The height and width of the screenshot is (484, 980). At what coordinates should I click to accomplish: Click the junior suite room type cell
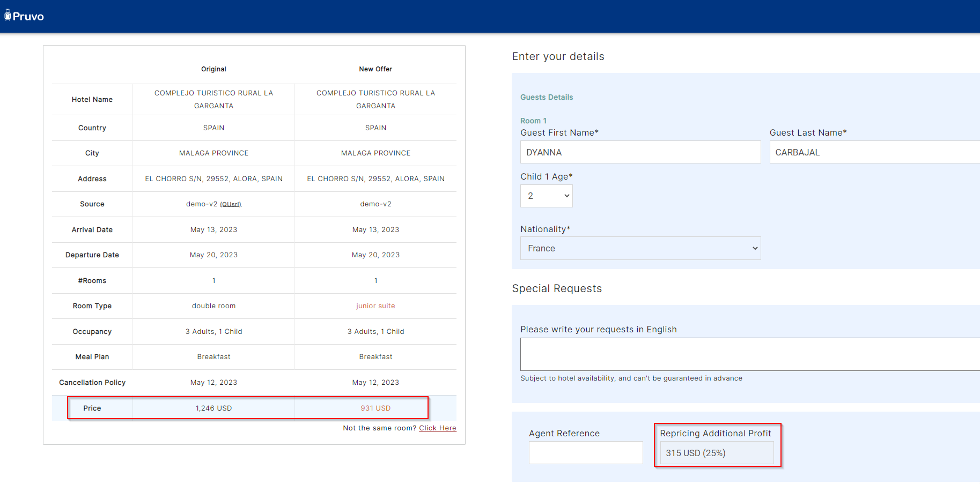(x=375, y=306)
